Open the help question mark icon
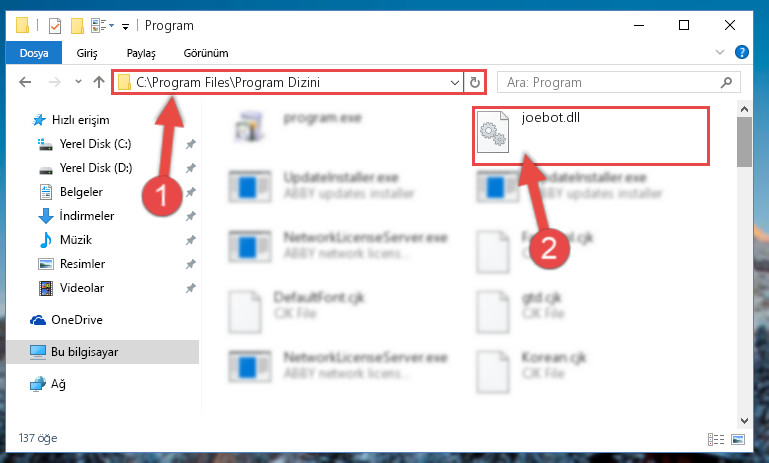This screenshot has height=463, width=769. [742, 52]
